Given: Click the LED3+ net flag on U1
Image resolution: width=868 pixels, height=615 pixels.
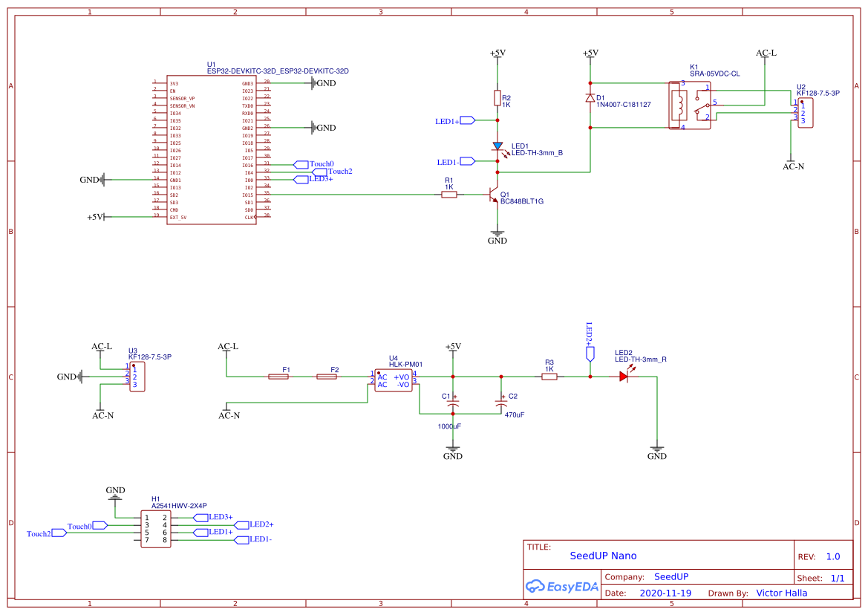Looking at the screenshot, I should pos(301,179).
